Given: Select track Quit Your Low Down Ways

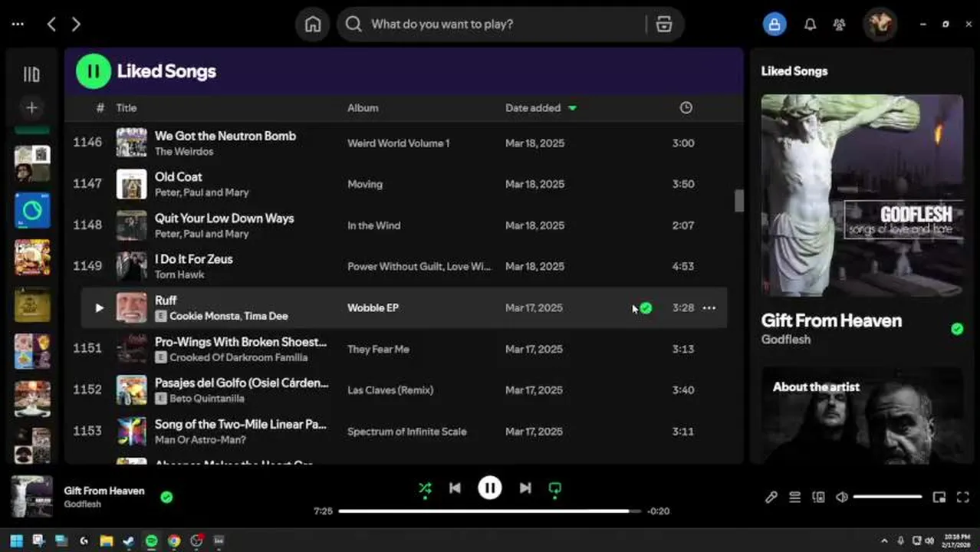Looking at the screenshot, I should (225, 218).
